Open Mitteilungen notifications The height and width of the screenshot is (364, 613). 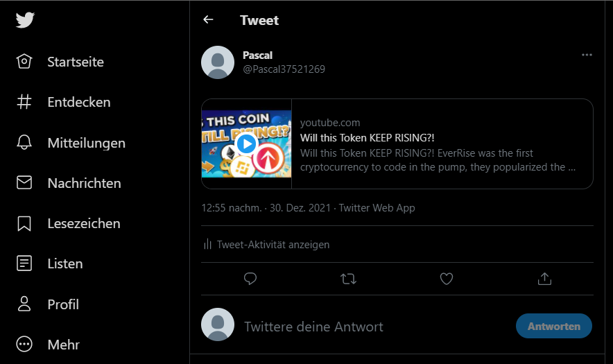point(71,143)
